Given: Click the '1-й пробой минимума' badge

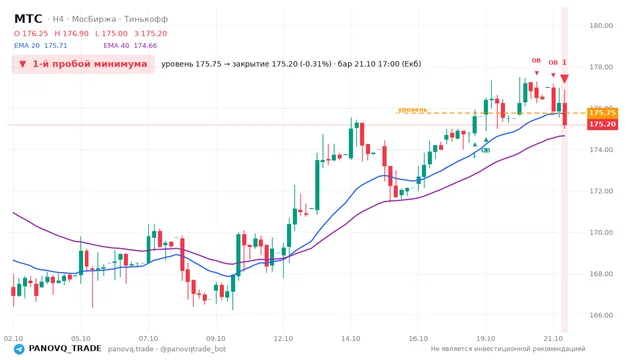Looking at the screenshot, I should point(83,64).
